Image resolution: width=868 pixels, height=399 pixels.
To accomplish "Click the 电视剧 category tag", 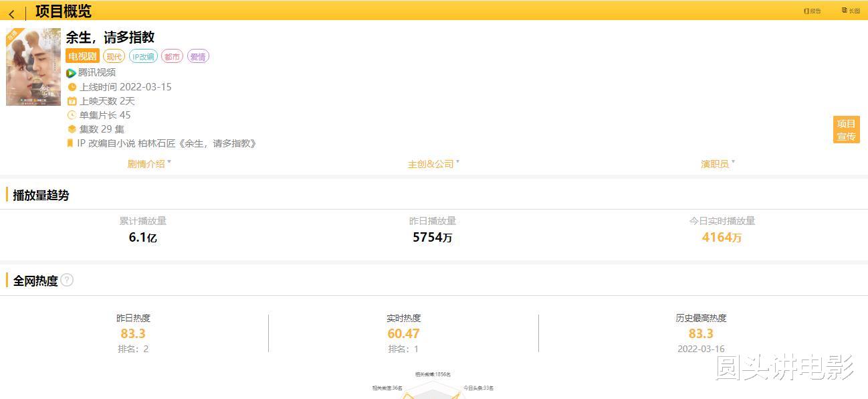I will point(83,56).
